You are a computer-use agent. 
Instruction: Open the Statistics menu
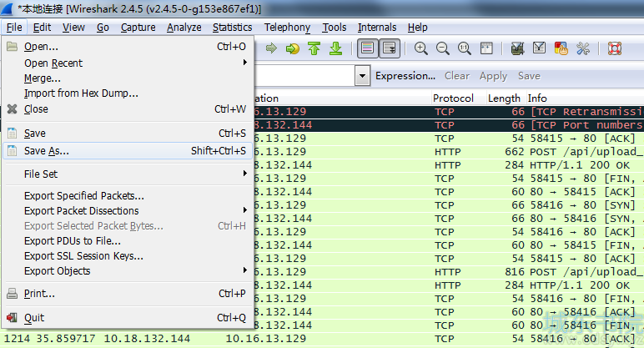232,28
